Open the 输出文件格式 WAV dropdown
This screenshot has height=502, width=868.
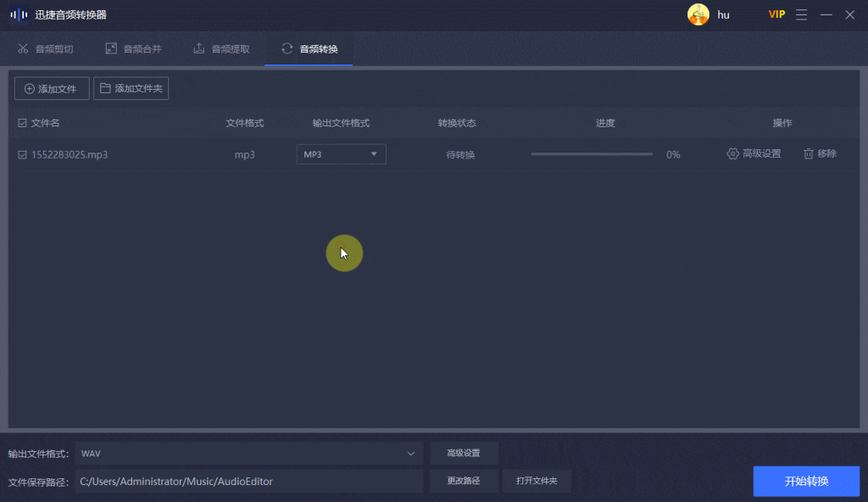[x=249, y=454]
